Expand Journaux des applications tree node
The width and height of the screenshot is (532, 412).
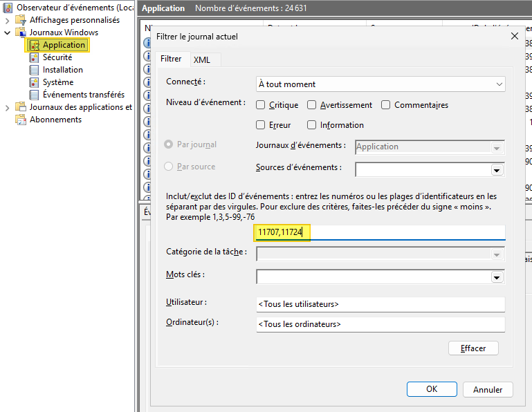tap(8, 107)
